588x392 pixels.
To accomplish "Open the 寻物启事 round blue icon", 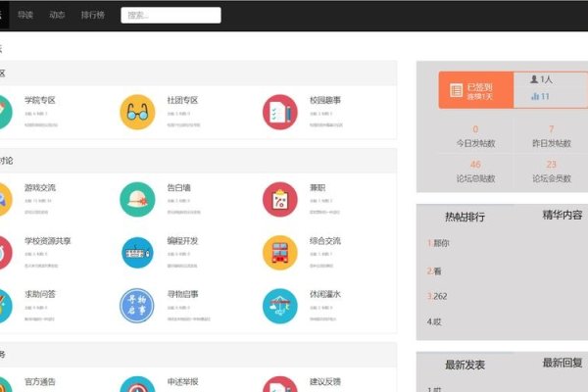I will point(137,306).
